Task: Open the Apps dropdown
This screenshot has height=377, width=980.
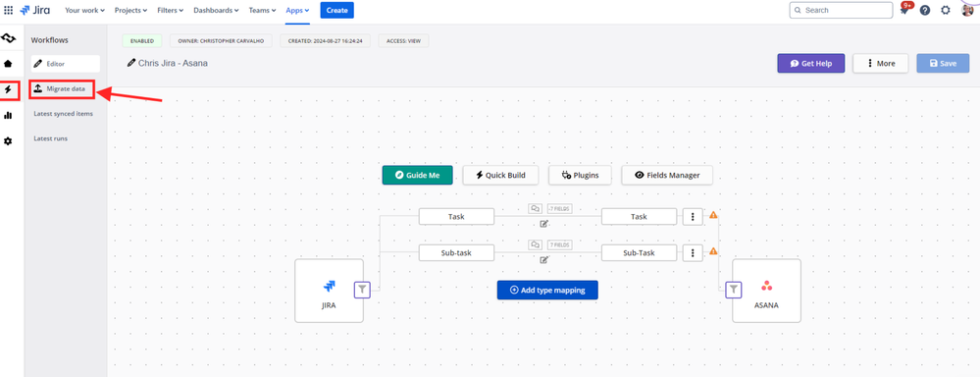Action: coord(297,10)
